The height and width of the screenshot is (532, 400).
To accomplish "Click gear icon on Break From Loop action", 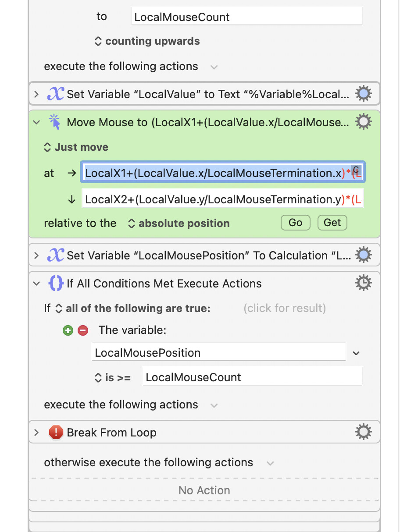I will click(363, 433).
